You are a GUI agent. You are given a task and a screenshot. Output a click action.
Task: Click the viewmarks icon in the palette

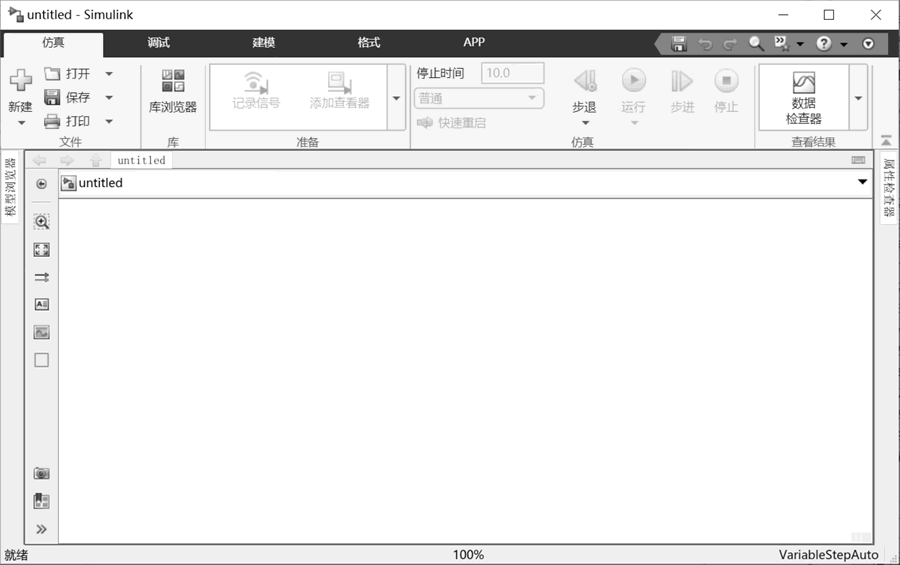[x=41, y=501]
